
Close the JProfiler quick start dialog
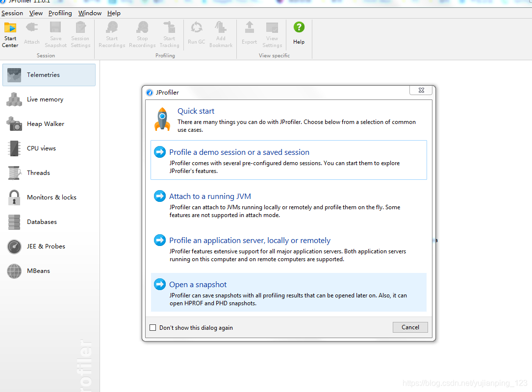click(421, 90)
